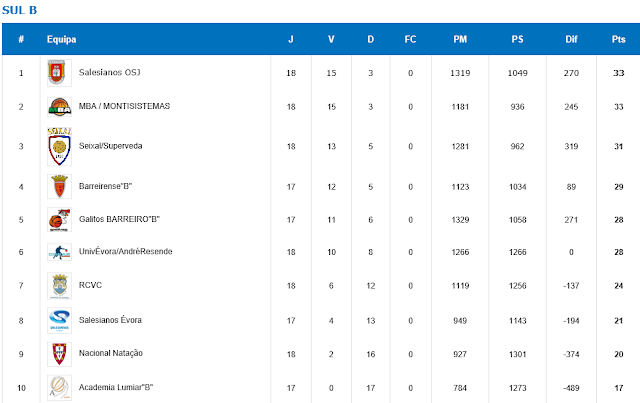This screenshot has width=640, height=403.
Task: Select the Seixal/Superveda shield emblem
Action: [59, 146]
